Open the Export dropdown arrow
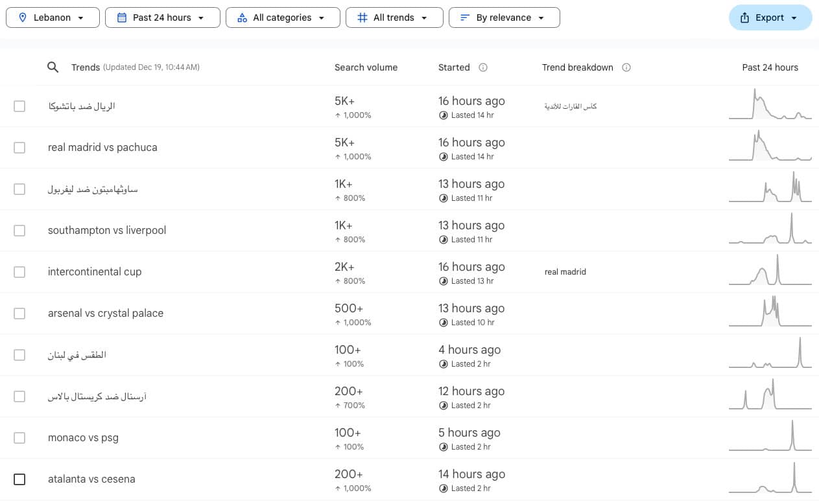The height and width of the screenshot is (504, 819). pos(794,18)
